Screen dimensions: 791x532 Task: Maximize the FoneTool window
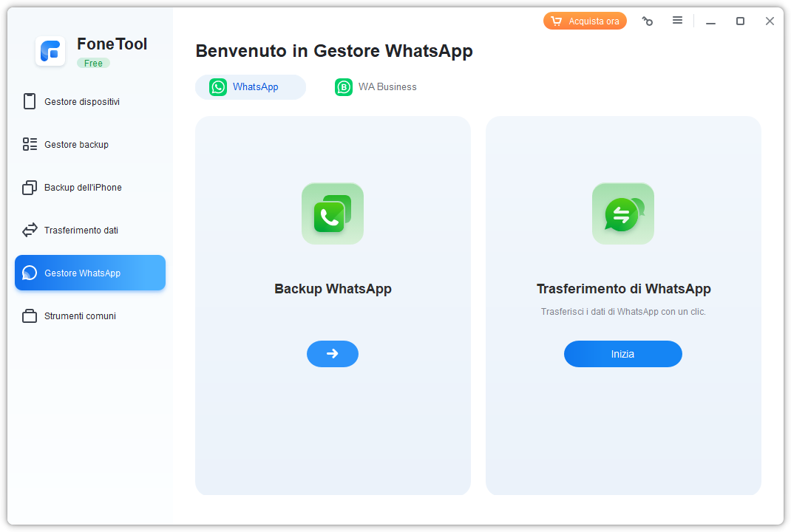click(x=740, y=21)
